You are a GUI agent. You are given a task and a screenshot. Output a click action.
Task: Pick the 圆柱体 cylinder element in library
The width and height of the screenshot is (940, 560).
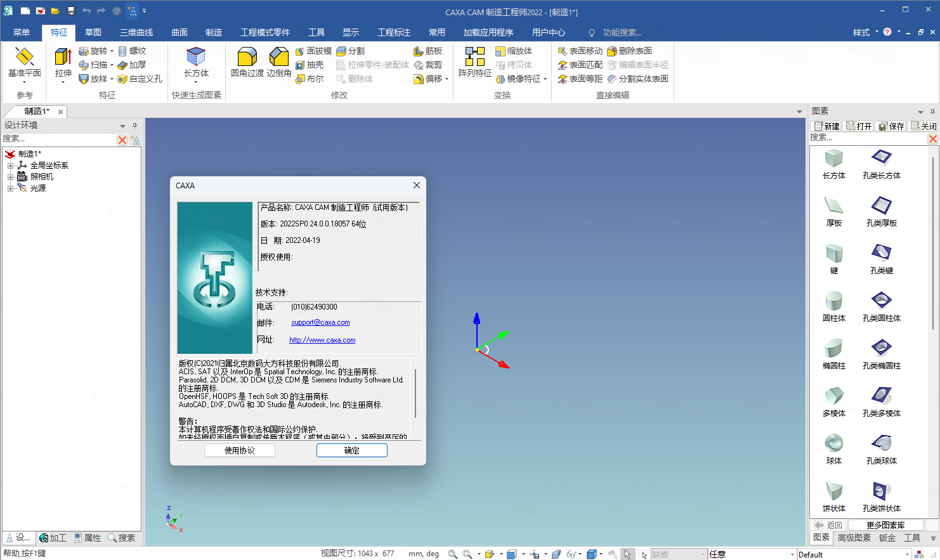[833, 306]
